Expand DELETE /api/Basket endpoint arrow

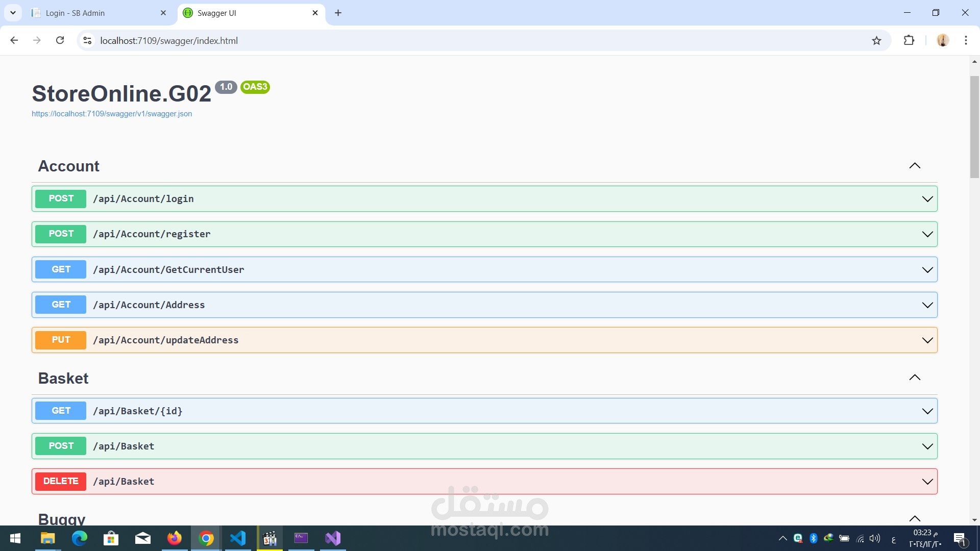tap(927, 482)
